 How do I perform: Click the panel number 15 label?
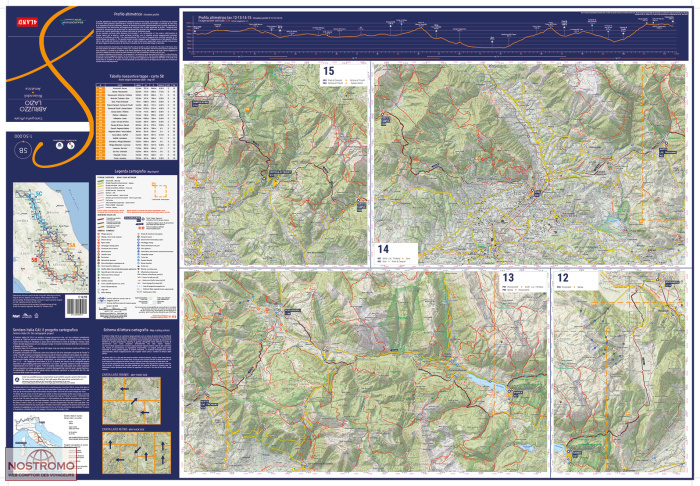(329, 71)
